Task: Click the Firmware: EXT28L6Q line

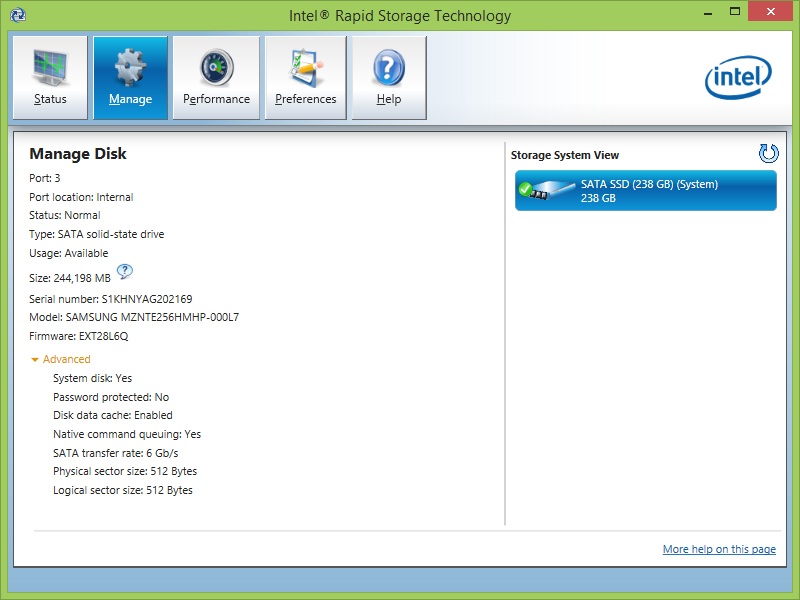Action: point(79,336)
